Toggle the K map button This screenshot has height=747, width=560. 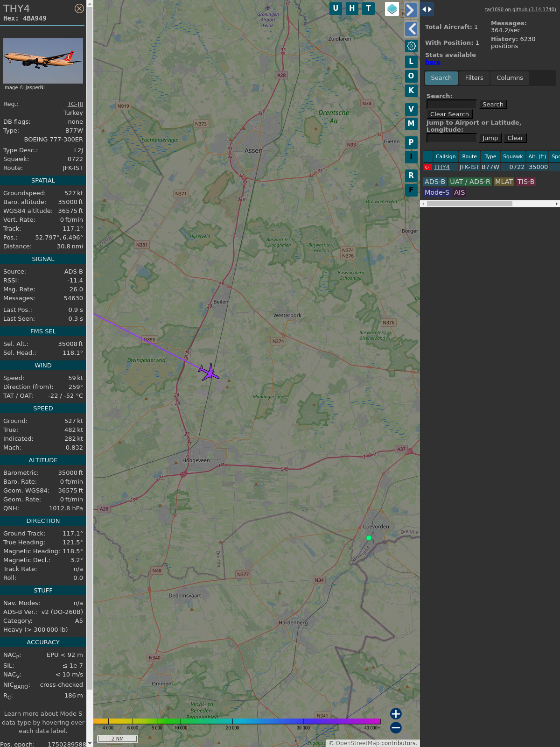click(x=411, y=91)
